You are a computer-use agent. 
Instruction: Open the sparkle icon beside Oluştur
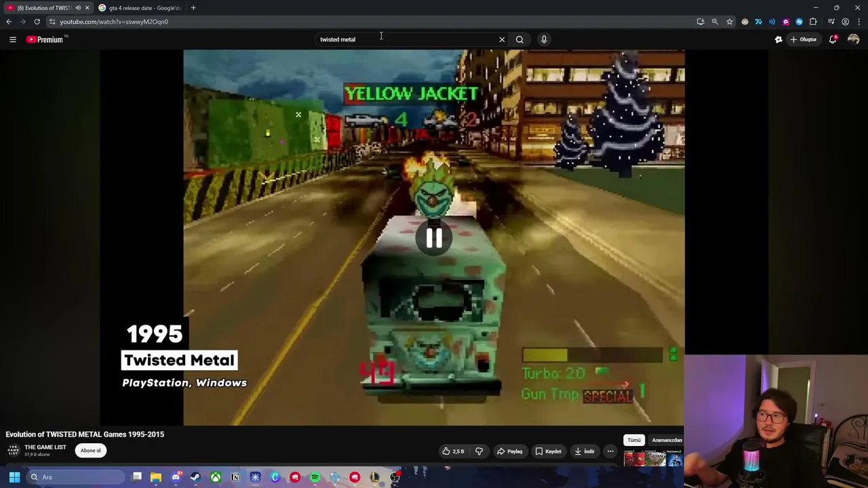778,39
